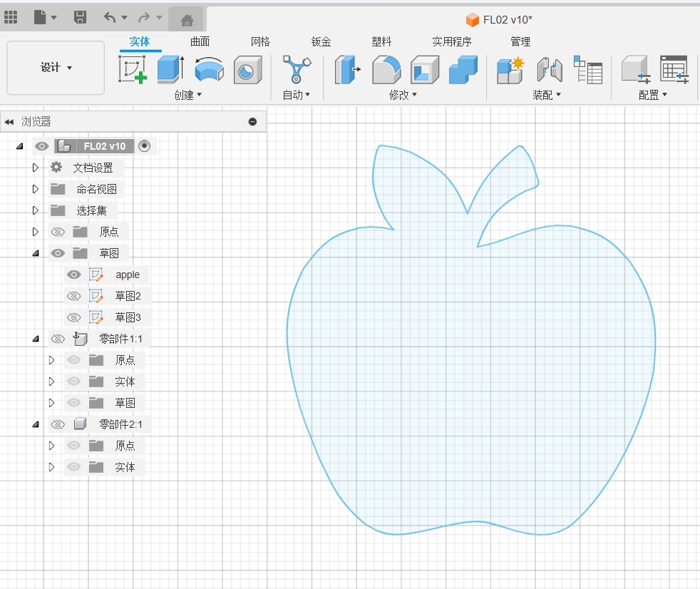This screenshot has width=700, height=589.
Task: Select the 零部件1:1 label
Action: pyautogui.click(x=120, y=339)
